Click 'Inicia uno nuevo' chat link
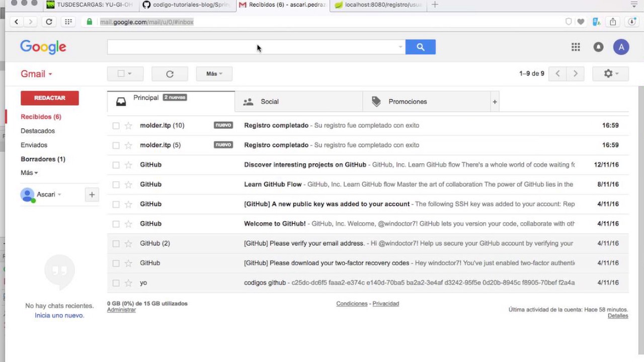 [59, 315]
